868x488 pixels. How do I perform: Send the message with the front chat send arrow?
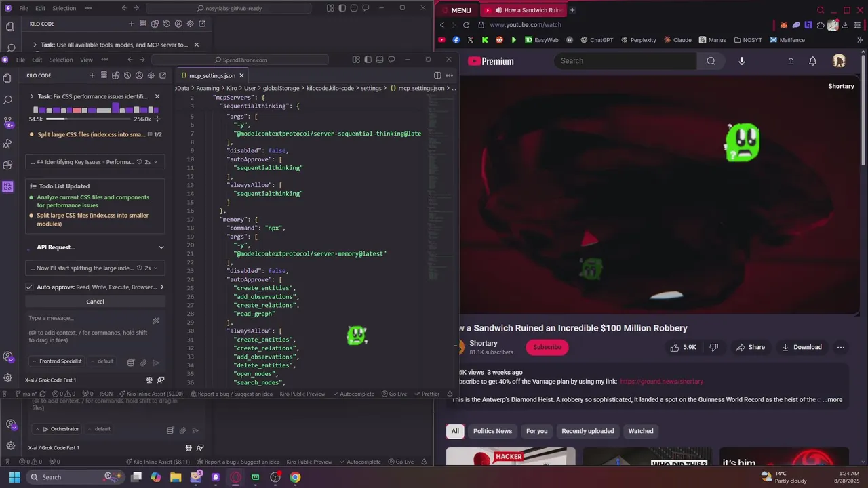[x=156, y=363]
